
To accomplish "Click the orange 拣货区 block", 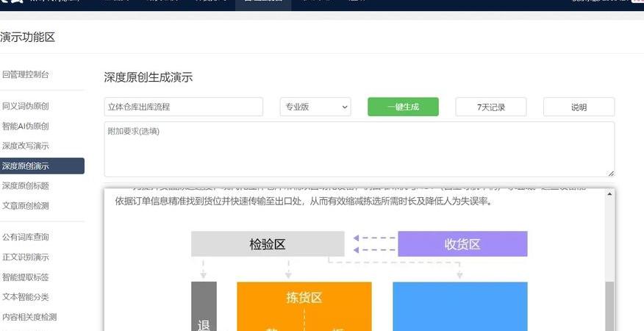I will [304, 306].
